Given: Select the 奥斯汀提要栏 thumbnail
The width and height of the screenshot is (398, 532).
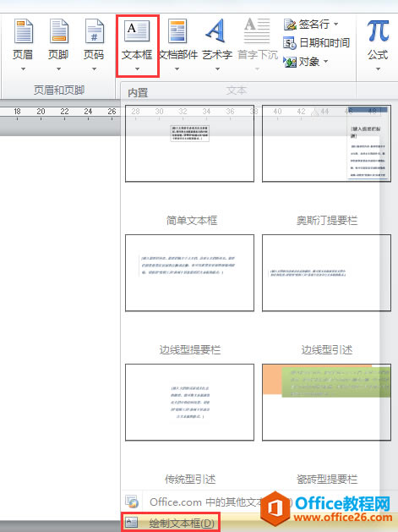Looking at the screenshot, I should tap(326, 144).
